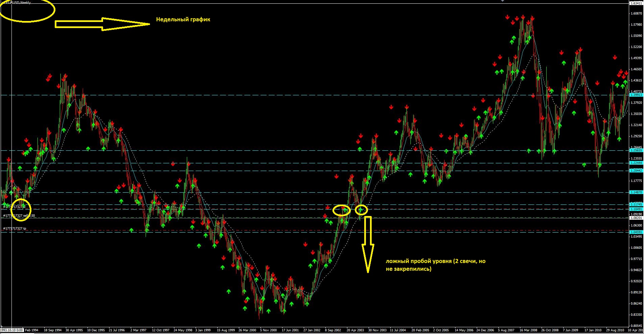
Task: Click the 15 Aug 1999 time label
Action: (x=226, y=330)
